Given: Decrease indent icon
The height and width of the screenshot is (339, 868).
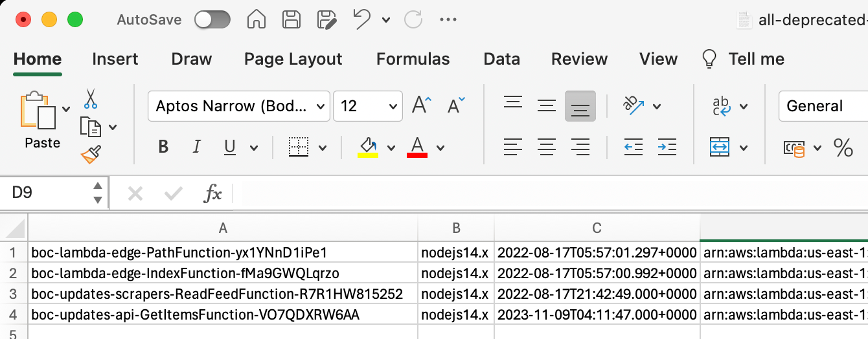Looking at the screenshot, I should click(633, 148).
